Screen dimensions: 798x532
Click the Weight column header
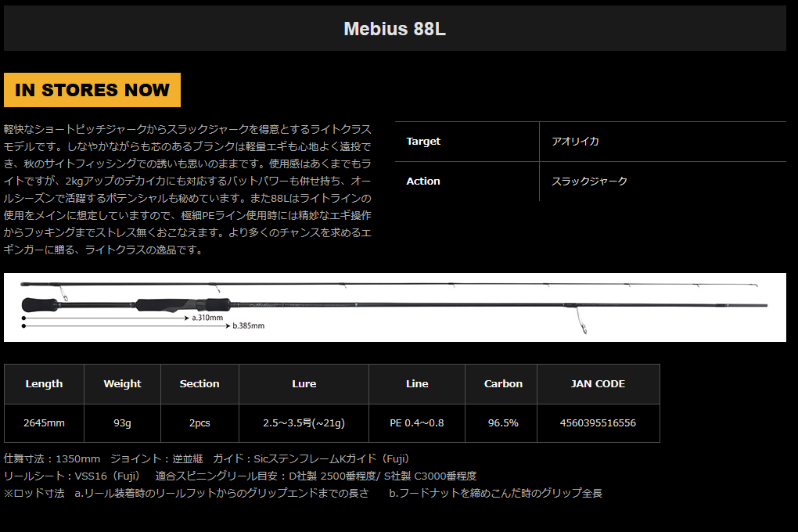(122, 384)
